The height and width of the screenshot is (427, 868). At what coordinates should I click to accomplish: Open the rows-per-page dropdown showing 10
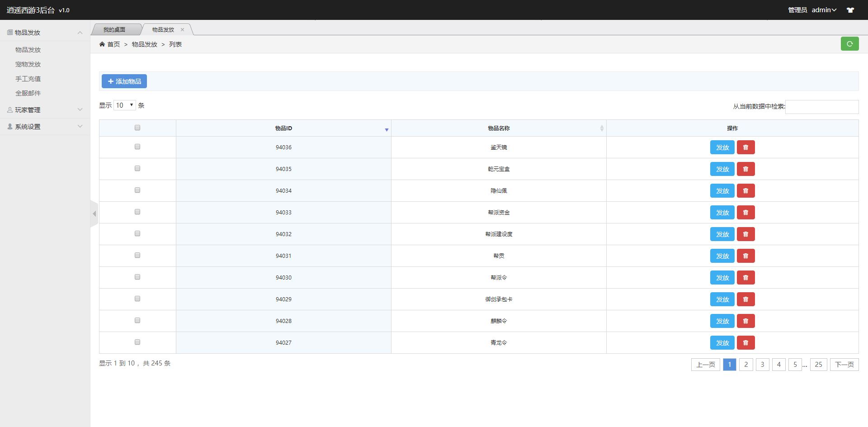point(125,105)
